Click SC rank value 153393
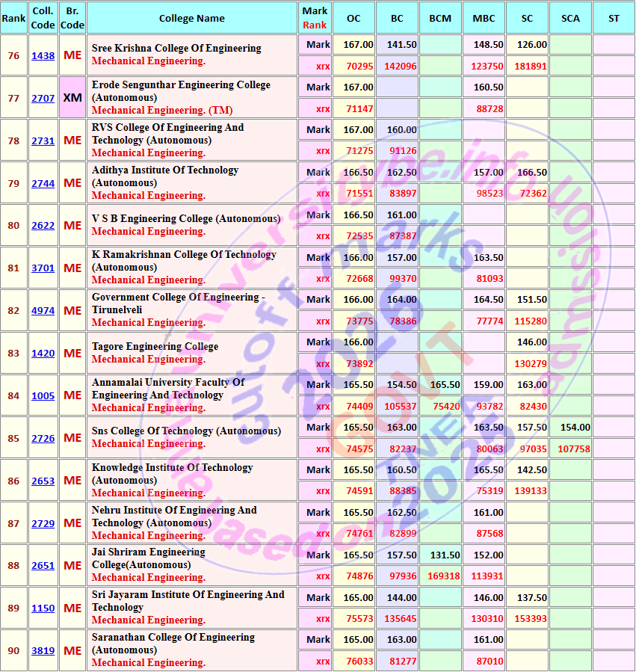Screen dimensions: 636x672 [530, 619]
